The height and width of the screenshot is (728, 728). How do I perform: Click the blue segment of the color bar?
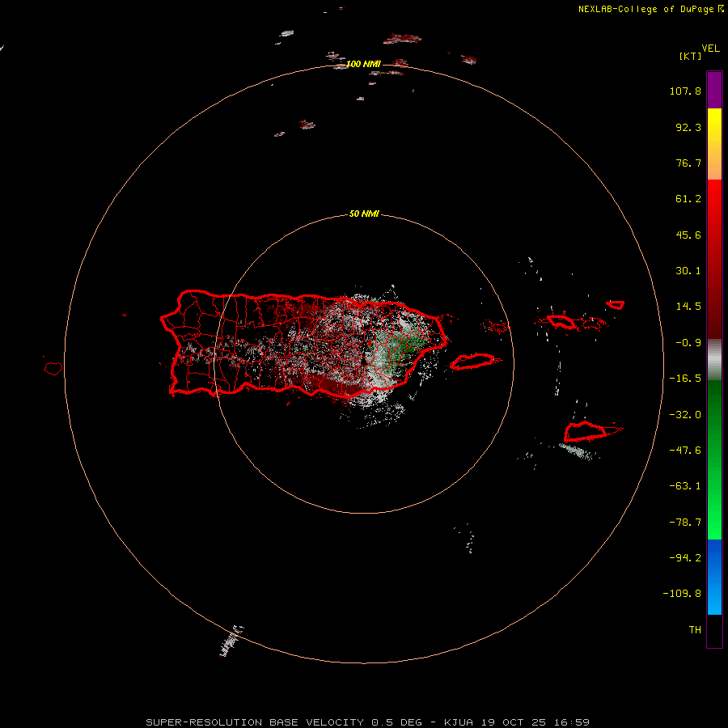[714, 577]
